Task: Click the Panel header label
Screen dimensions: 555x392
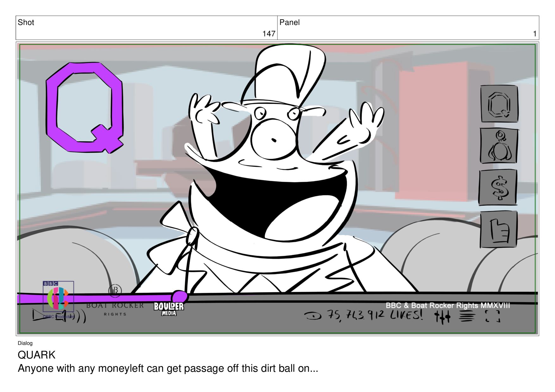Action: click(290, 22)
